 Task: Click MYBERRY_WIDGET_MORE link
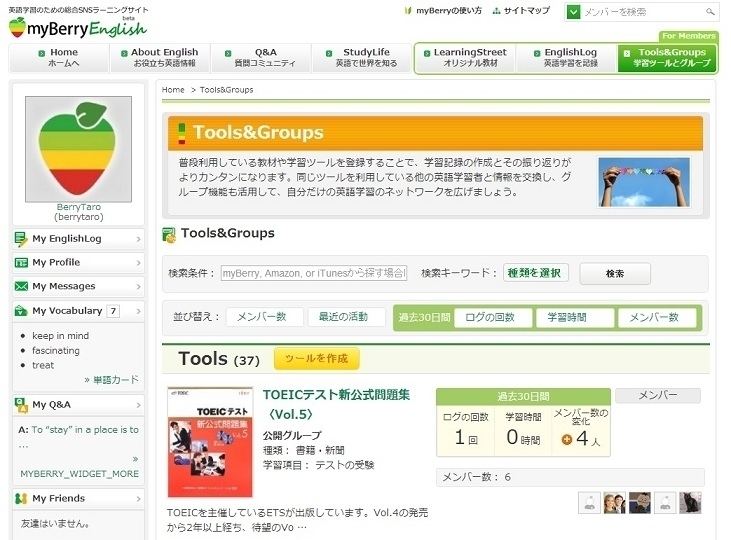click(x=79, y=474)
